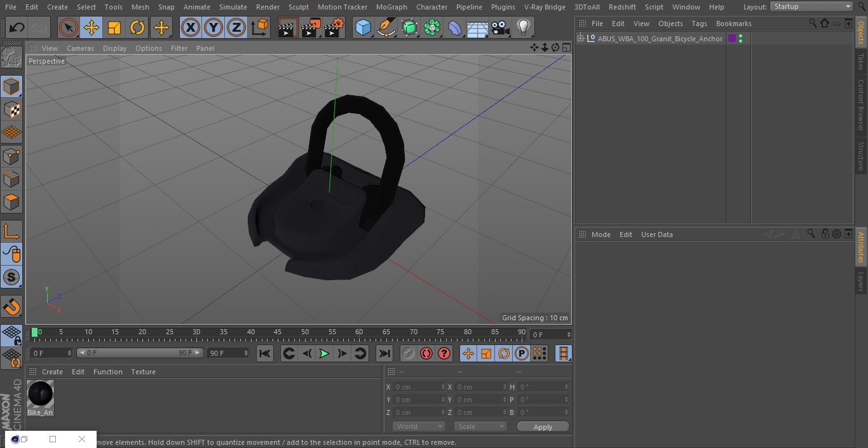This screenshot has width=868, height=448.
Task: Open Attributes User Data menu
Action: click(x=656, y=234)
